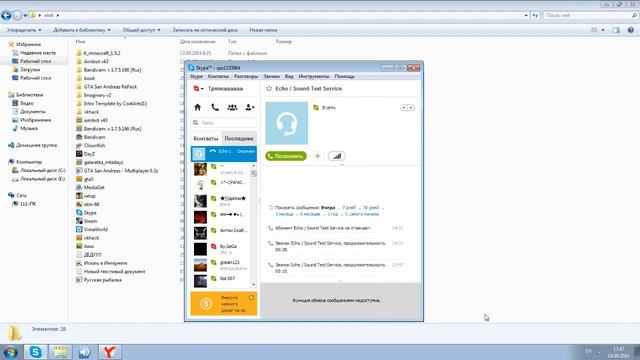Click Новая папка in the Explorer toolbar
This screenshot has height=360, width=640.
point(263,30)
